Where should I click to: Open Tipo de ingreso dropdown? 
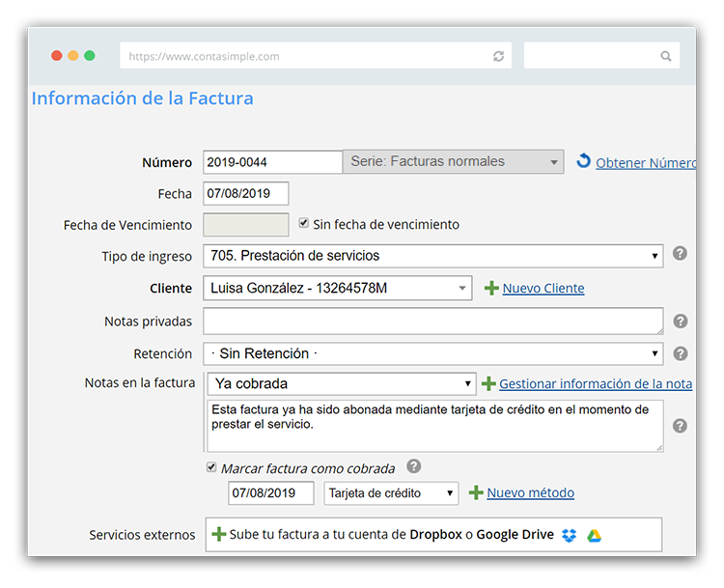pyautogui.click(x=433, y=256)
